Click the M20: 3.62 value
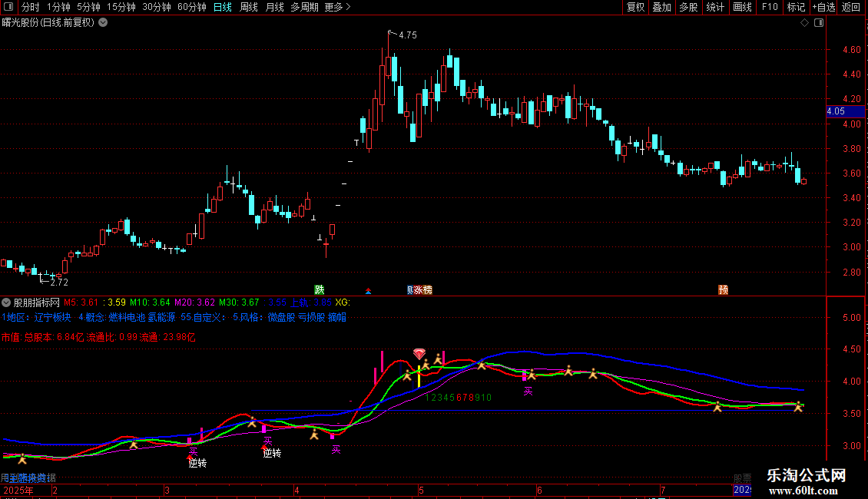The height and width of the screenshot is (499, 868). click(x=194, y=302)
